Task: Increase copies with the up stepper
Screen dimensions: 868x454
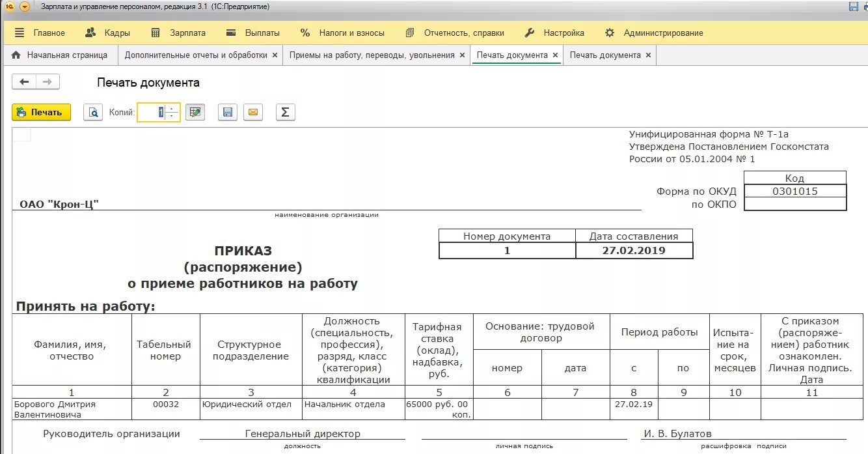Action: pyautogui.click(x=172, y=108)
